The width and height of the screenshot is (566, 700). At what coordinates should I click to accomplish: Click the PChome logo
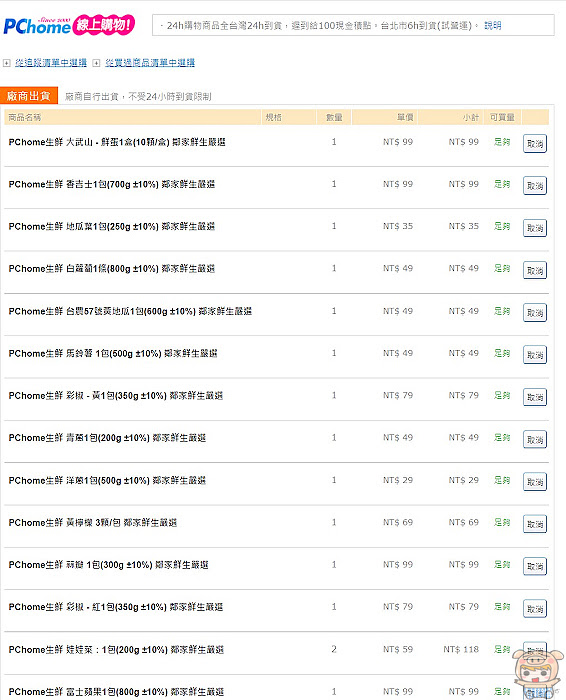tap(37, 26)
